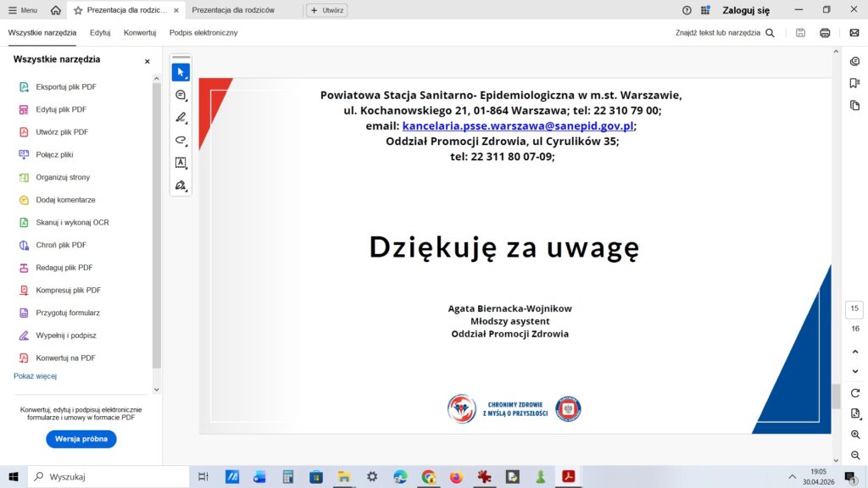Switch to the Edytuj tab
Screen dimensions: 868x488
click(x=100, y=32)
